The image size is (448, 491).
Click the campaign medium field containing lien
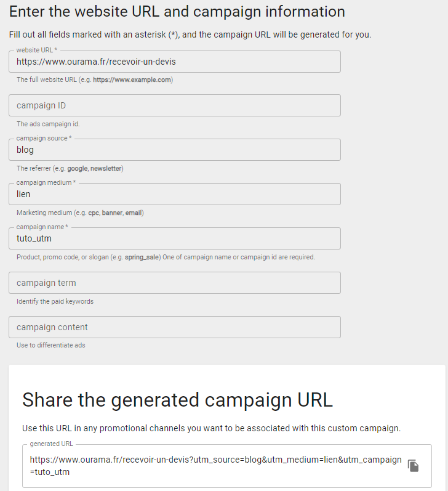tap(175, 194)
